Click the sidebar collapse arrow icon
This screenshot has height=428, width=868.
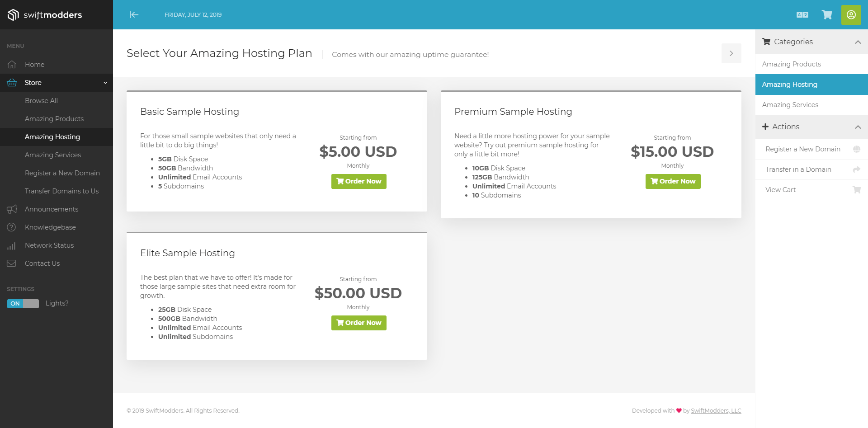[134, 15]
